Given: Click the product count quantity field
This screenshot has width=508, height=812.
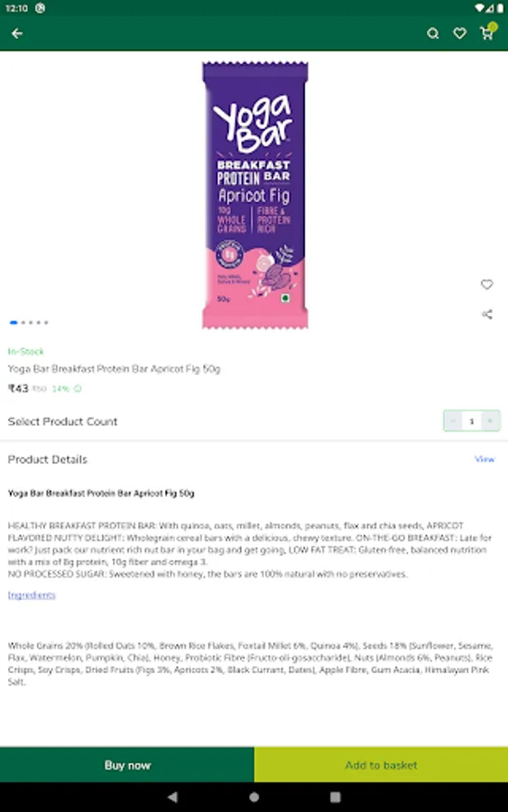Looking at the screenshot, I should pos(472,421).
